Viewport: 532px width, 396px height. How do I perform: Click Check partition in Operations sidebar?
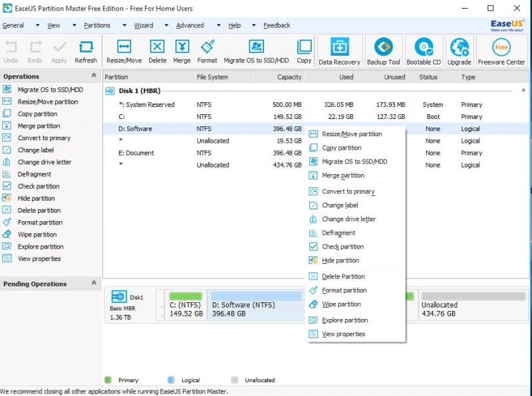click(39, 186)
